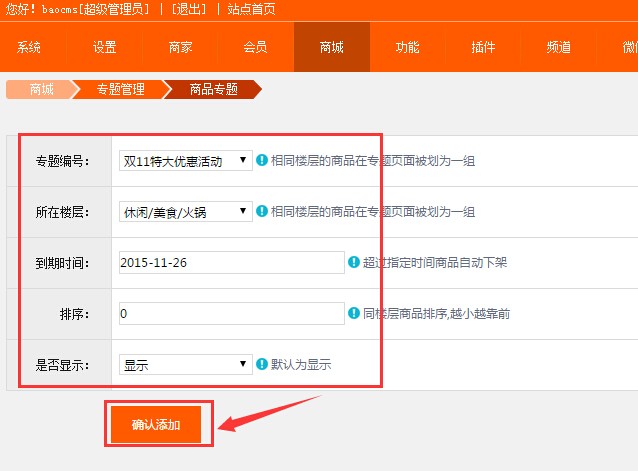Open the 所在楼层 dropdown showing 休闲/美食/火锅

186,212
